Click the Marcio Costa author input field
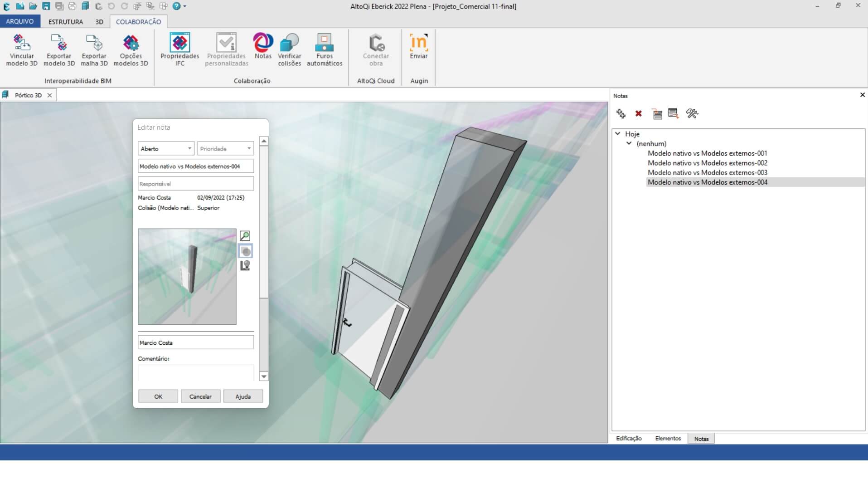This screenshot has height=479, width=868. coord(196,342)
